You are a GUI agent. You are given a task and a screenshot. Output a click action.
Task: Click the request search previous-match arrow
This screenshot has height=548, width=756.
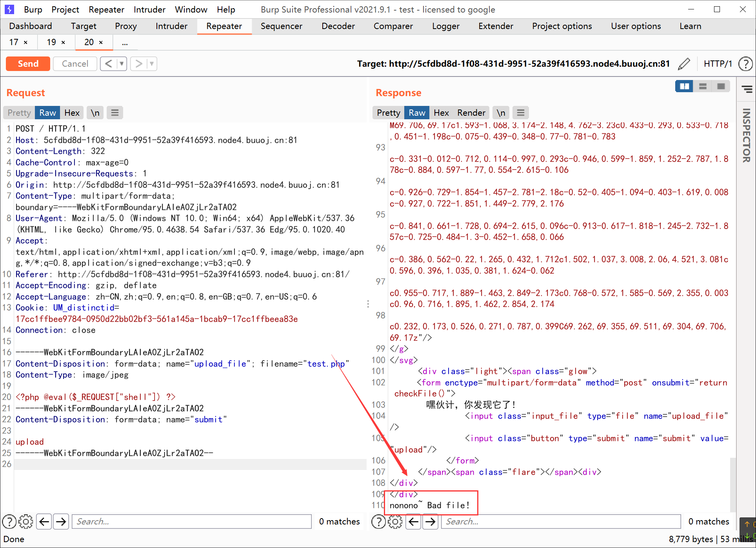click(x=44, y=521)
